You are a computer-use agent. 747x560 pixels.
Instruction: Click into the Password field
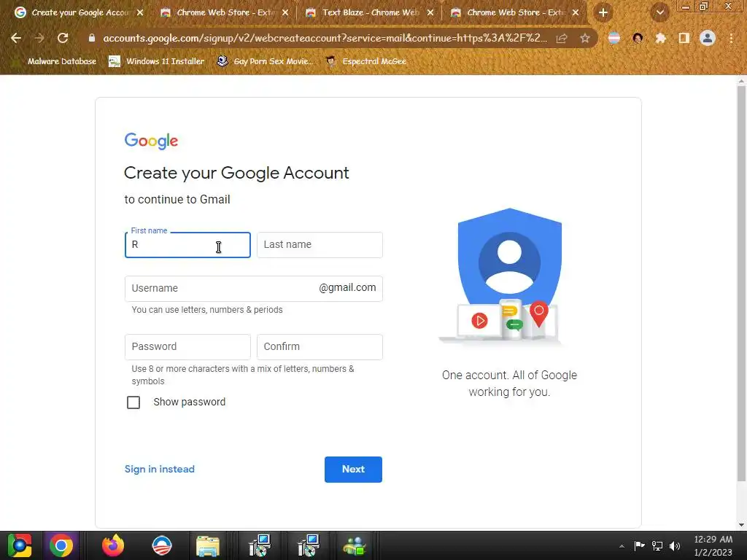click(187, 347)
